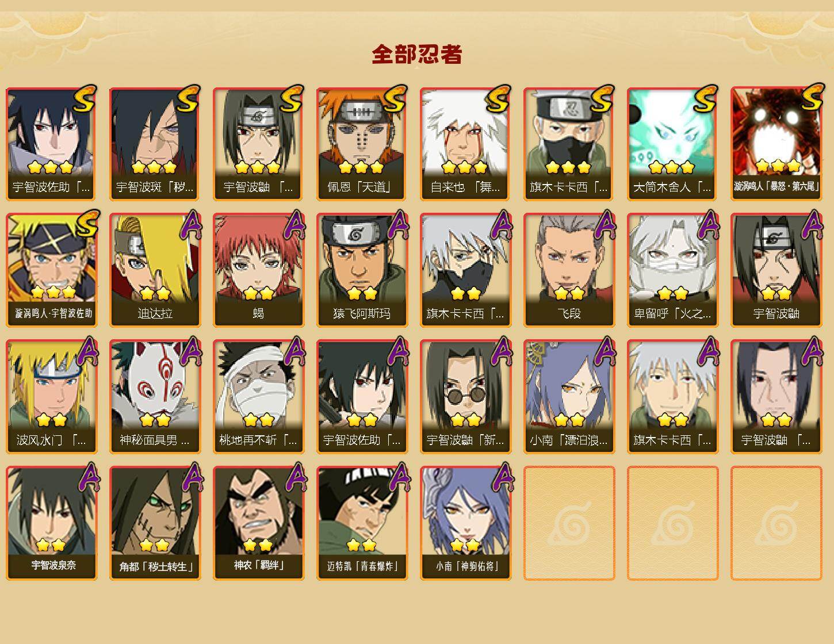Open the 大筒木舍人 ninja card
Image resolution: width=834 pixels, height=644 pixels.
pos(672,144)
